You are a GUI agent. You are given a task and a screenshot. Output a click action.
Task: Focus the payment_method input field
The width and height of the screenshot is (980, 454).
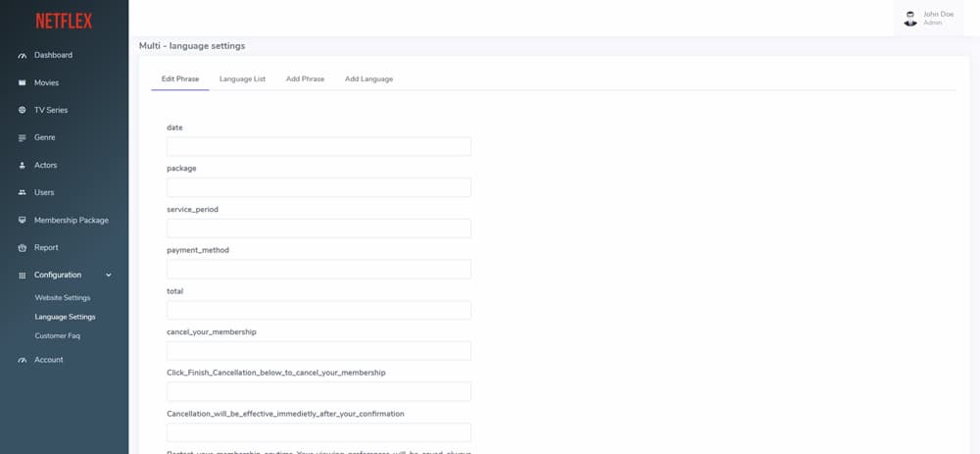click(x=318, y=270)
